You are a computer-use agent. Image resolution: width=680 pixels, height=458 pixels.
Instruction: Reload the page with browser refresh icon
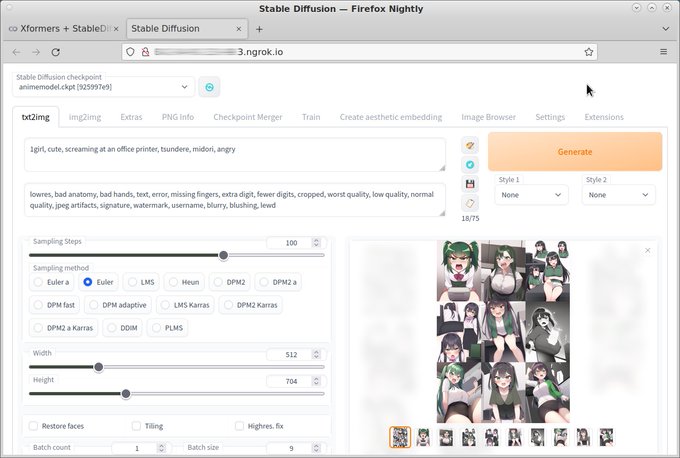(x=56, y=52)
